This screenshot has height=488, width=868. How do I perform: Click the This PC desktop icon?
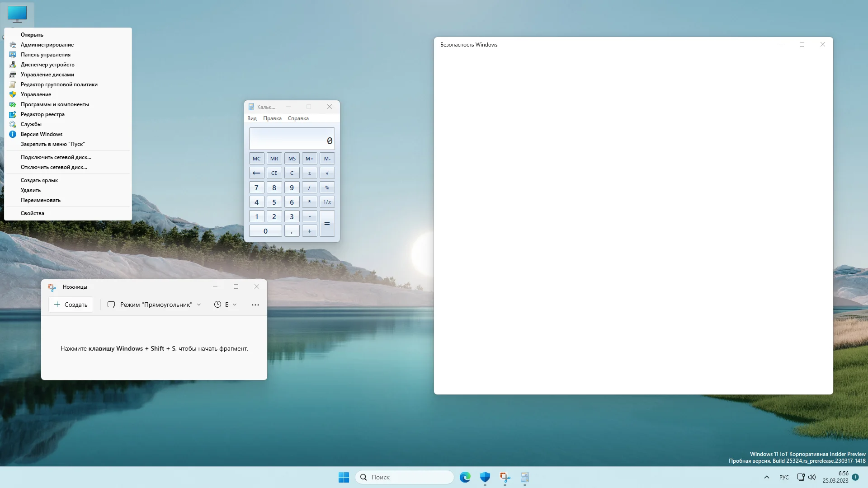[x=17, y=14]
